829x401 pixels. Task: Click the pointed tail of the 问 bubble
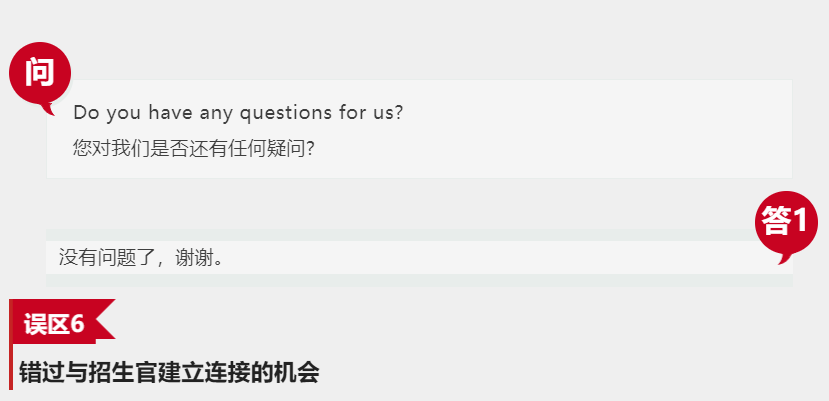[x=49, y=108]
